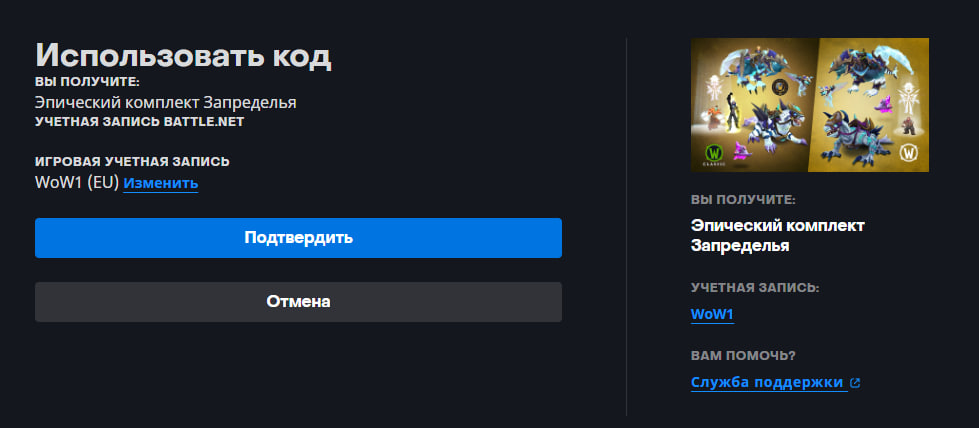Click the green WoW Classic logo
The width and height of the screenshot is (979, 428).
(716, 154)
